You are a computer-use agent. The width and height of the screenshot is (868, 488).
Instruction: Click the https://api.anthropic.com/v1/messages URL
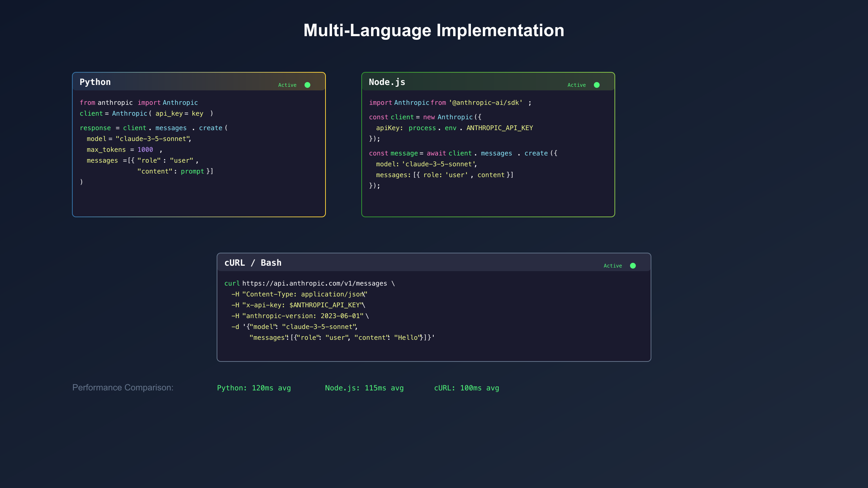[315, 283]
